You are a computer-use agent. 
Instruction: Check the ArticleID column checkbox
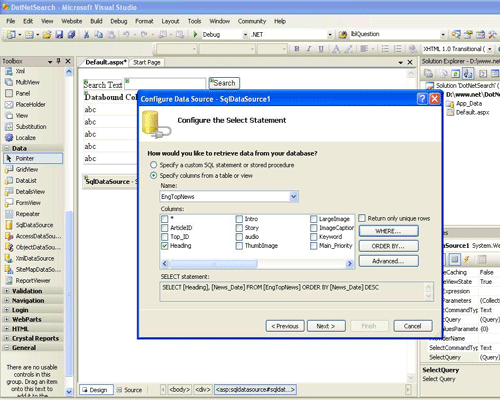[x=164, y=228]
